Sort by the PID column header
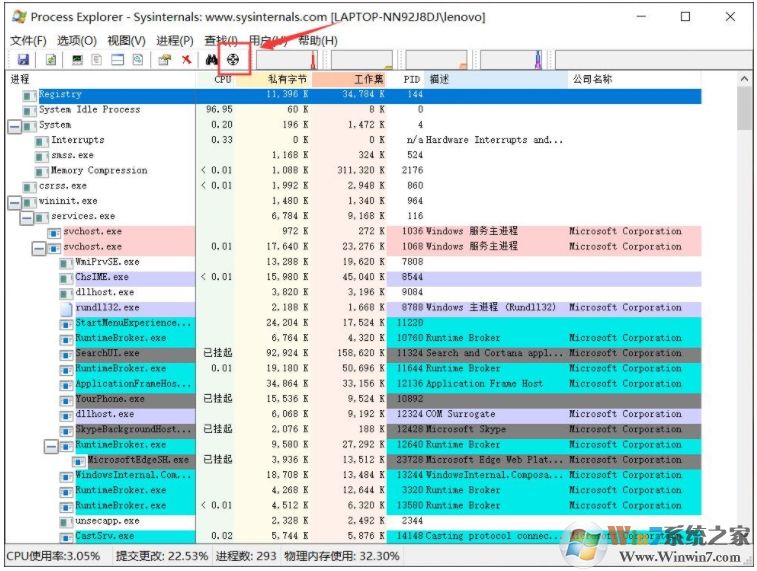The width and height of the screenshot is (757, 571). point(411,78)
